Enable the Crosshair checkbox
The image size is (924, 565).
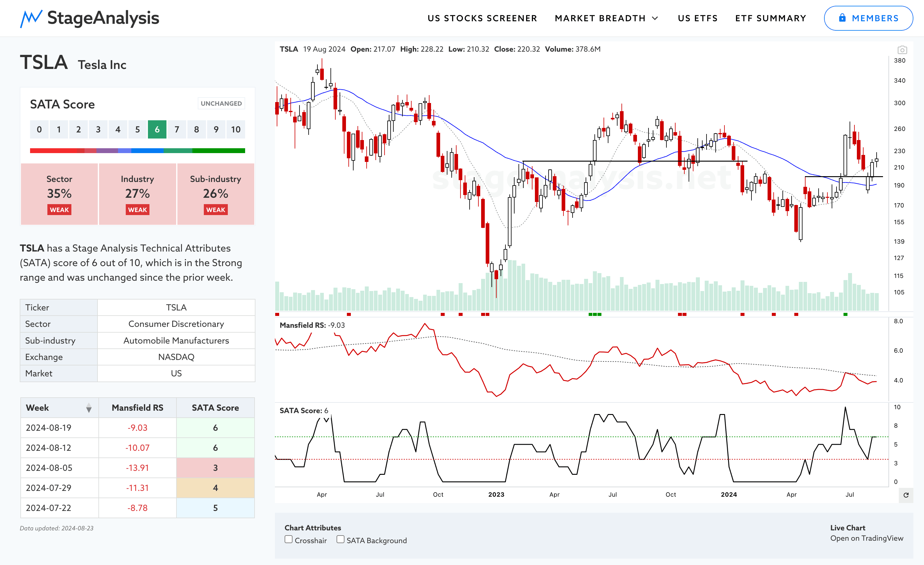click(x=288, y=539)
